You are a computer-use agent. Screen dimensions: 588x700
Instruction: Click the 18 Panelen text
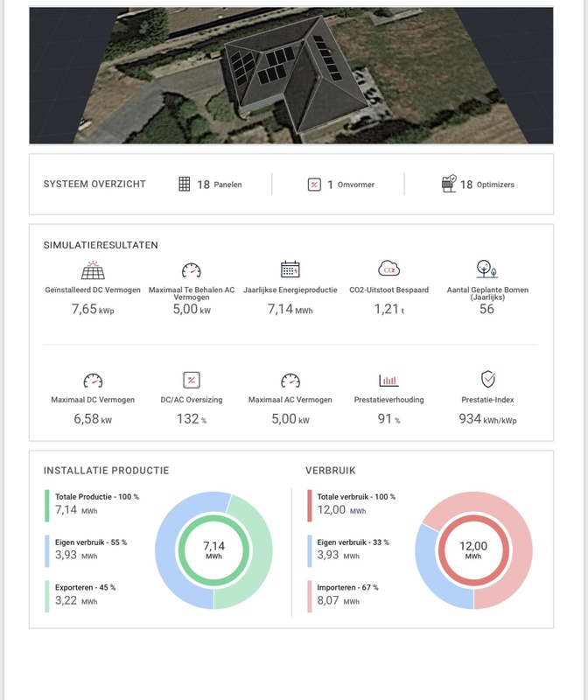click(x=220, y=185)
